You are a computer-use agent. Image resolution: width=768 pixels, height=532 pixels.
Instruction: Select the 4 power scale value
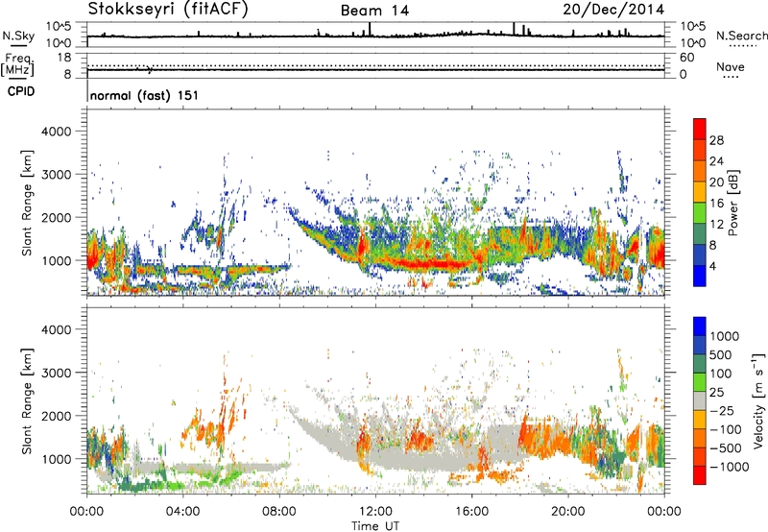tap(712, 266)
